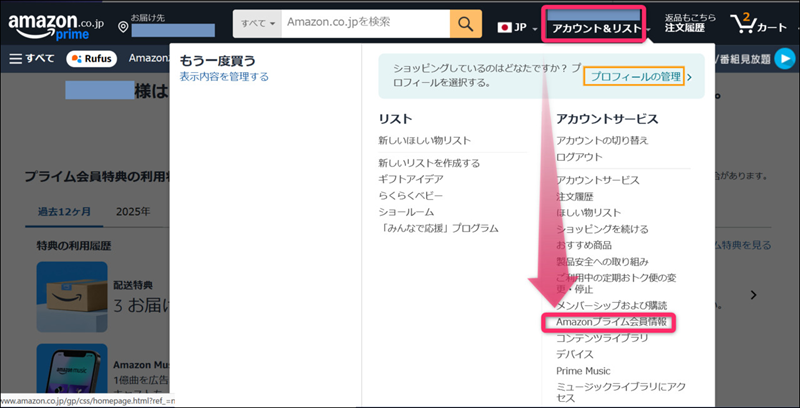Open ギフトアイデア

(x=411, y=180)
